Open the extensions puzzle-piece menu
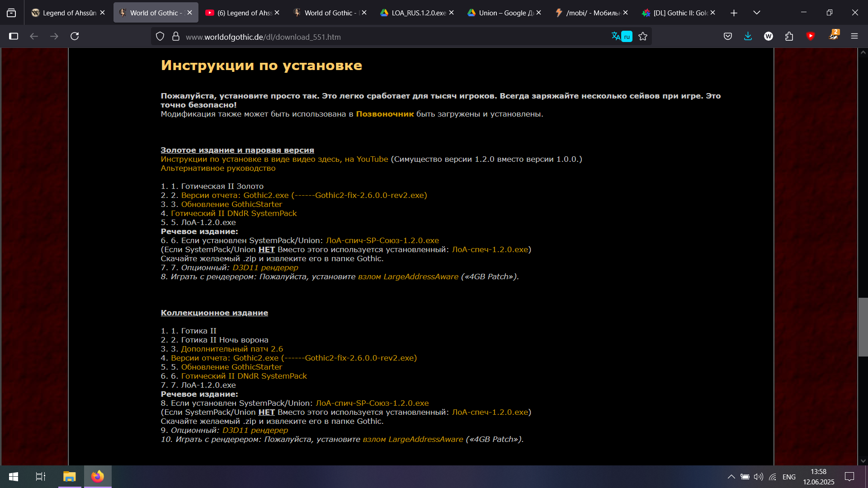 pos(789,37)
